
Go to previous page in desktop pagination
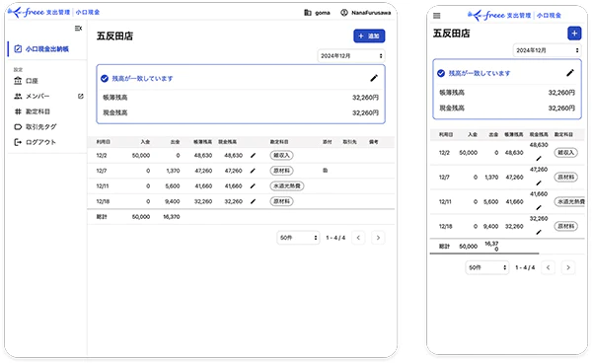[358, 238]
